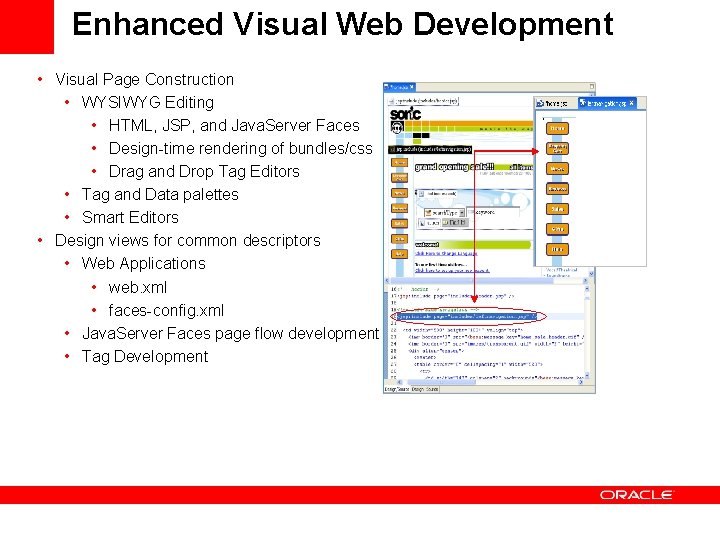
Task: Click bullet text Drag and Drop Tag Editors
Action: (x=204, y=171)
